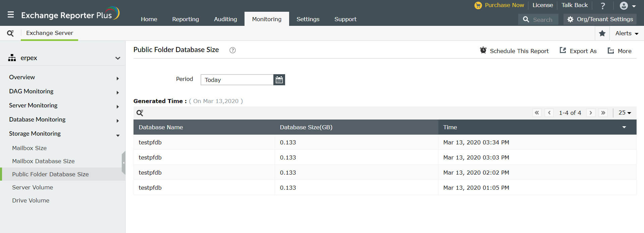Click the 1-4 of 4 pagination text

(570, 113)
